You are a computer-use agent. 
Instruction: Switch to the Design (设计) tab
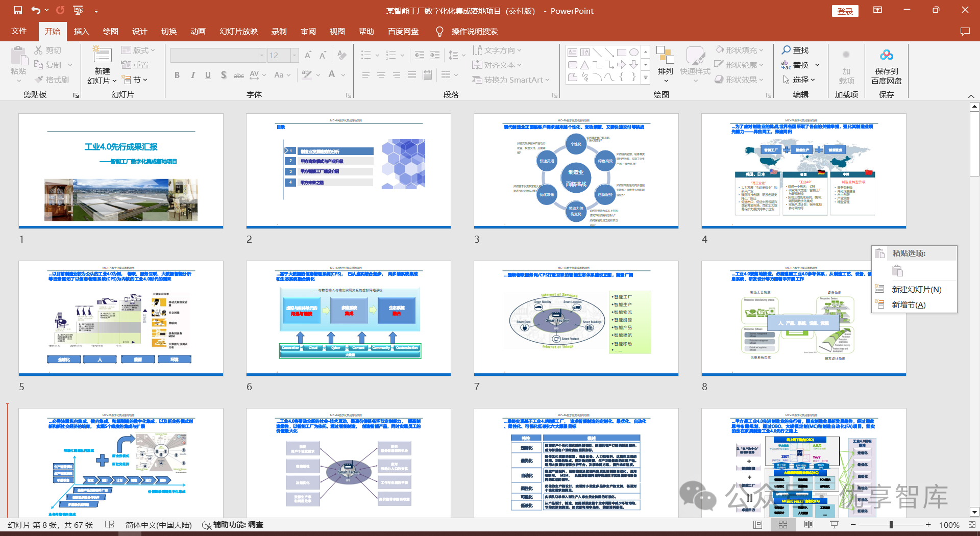point(139,31)
